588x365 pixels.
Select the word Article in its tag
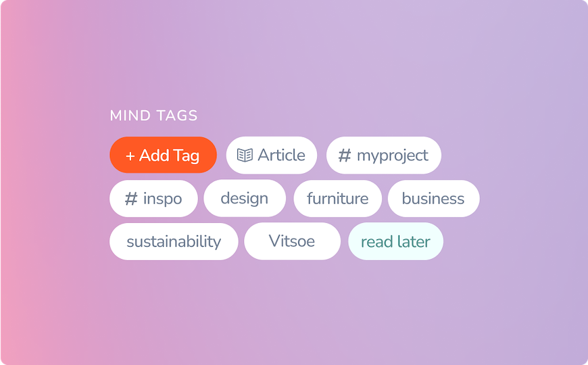281,155
